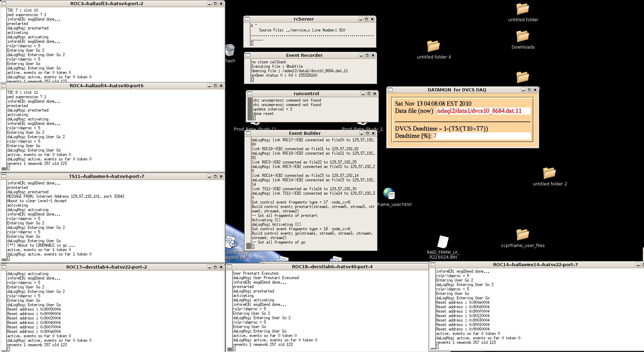Maximize the Event Builder window

367,133
